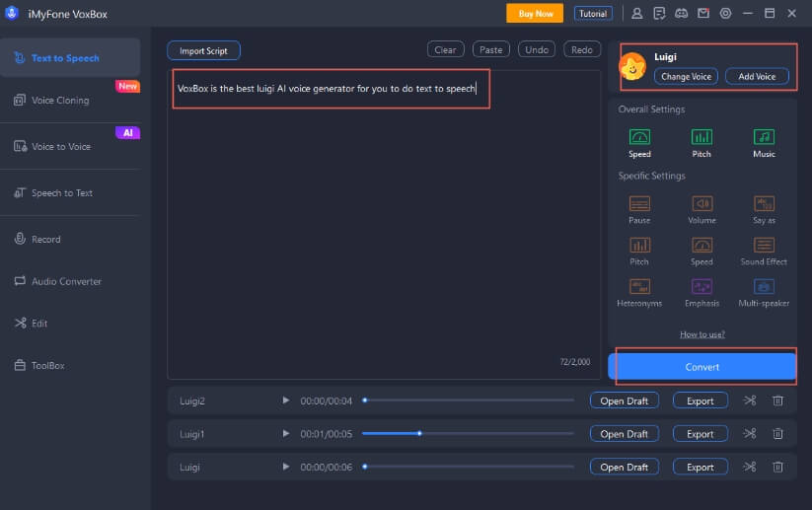The image size is (812, 510).
Task: Open Draft for Luigi
Action: pos(624,467)
